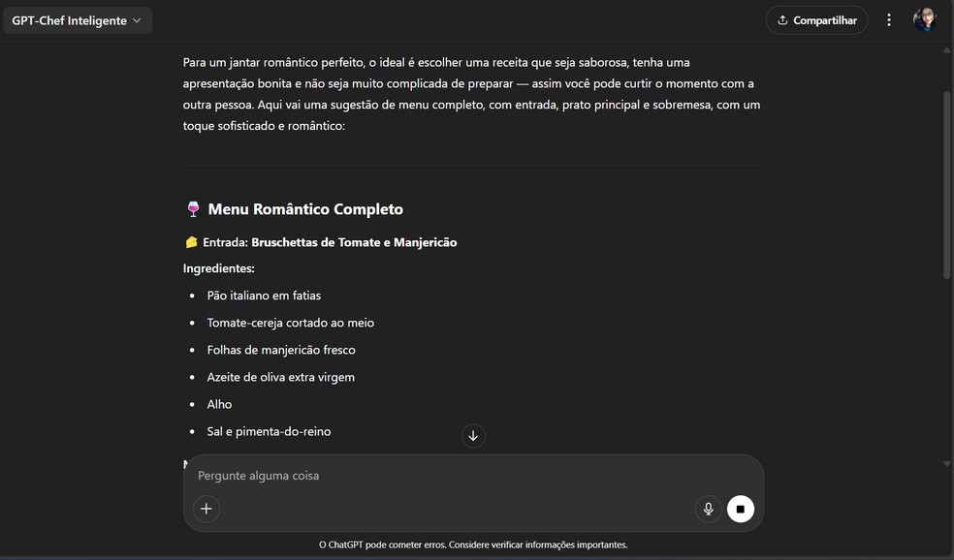Click the ChatGPT disclaimer text link
Viewport: 954px width, 560px height.
pyautogui.click(x=473, y=544)
